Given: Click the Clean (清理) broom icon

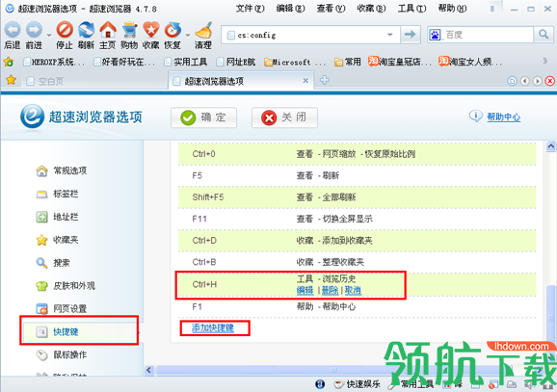Looking at the screenshot, I should pos(203,30).
